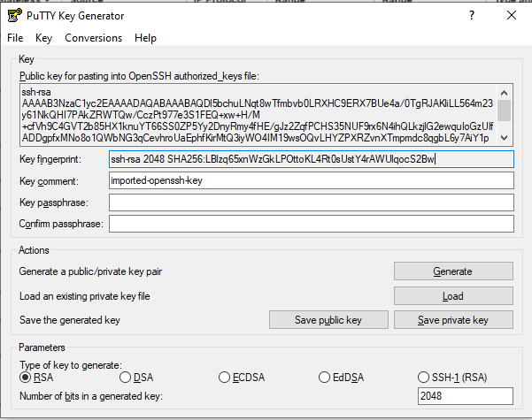The width and height of the screenshot is (532, 420).
Task: Click the Load button
Action: click(453, 296)
